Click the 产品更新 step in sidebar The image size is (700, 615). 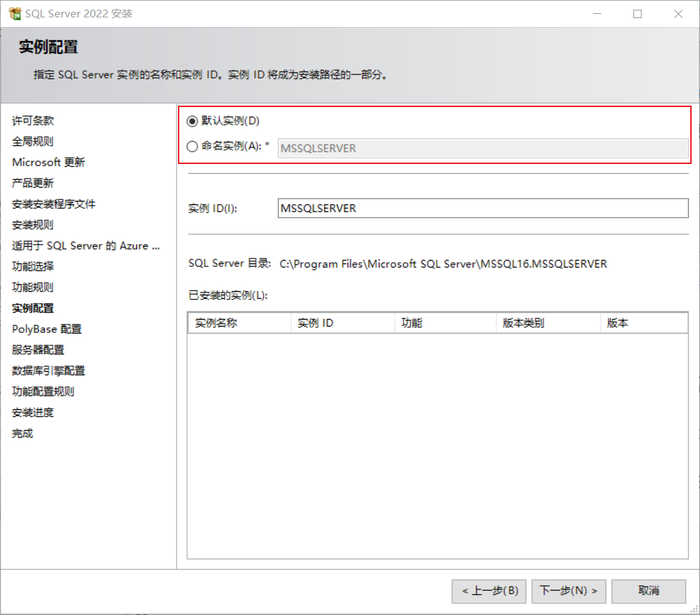tap(33, 183)
